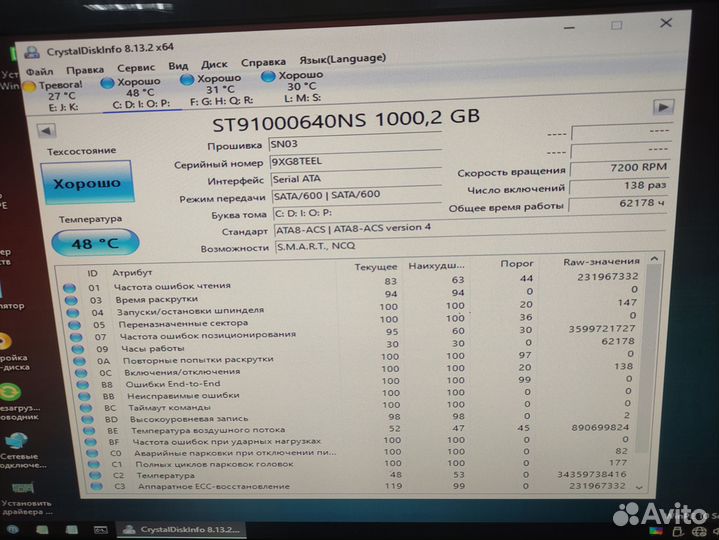
Task: Open Сетевые подключения desktop icon
Action: click(x=19, y=451)
